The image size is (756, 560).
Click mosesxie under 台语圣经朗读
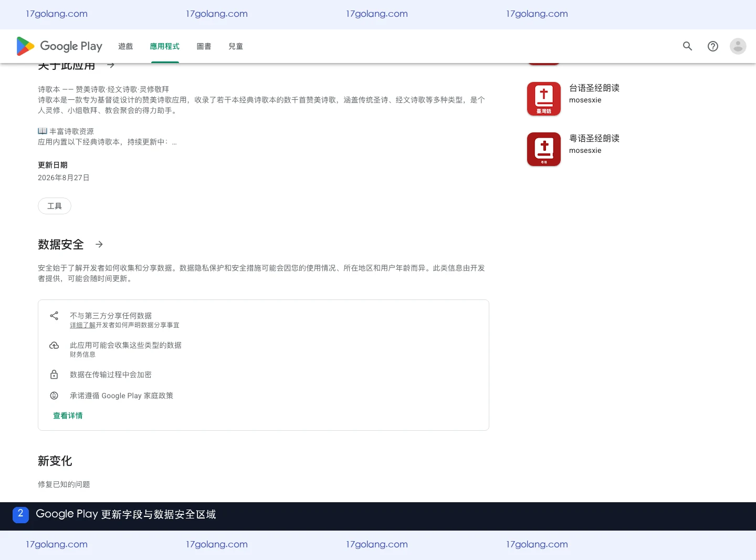[585, 100]
